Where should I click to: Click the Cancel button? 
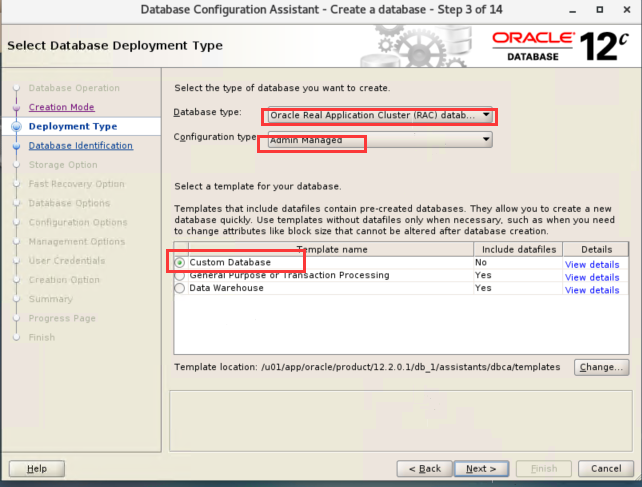(x=606, y=469)
